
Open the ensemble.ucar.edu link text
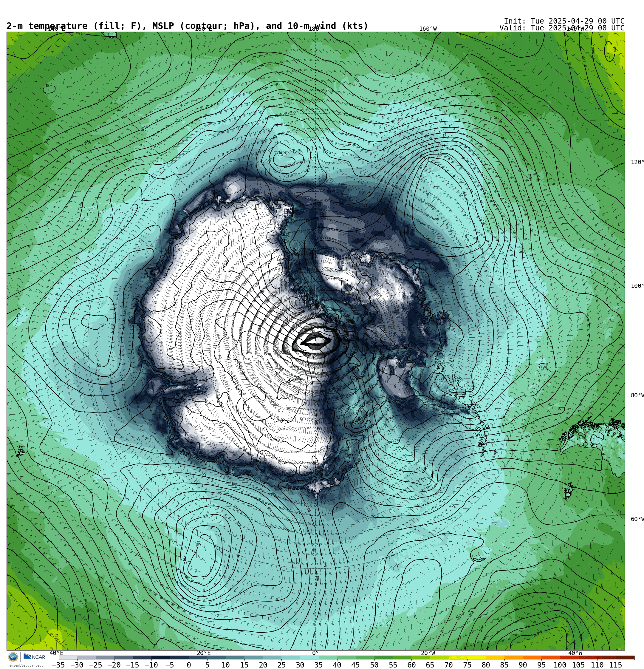(26, 666)
